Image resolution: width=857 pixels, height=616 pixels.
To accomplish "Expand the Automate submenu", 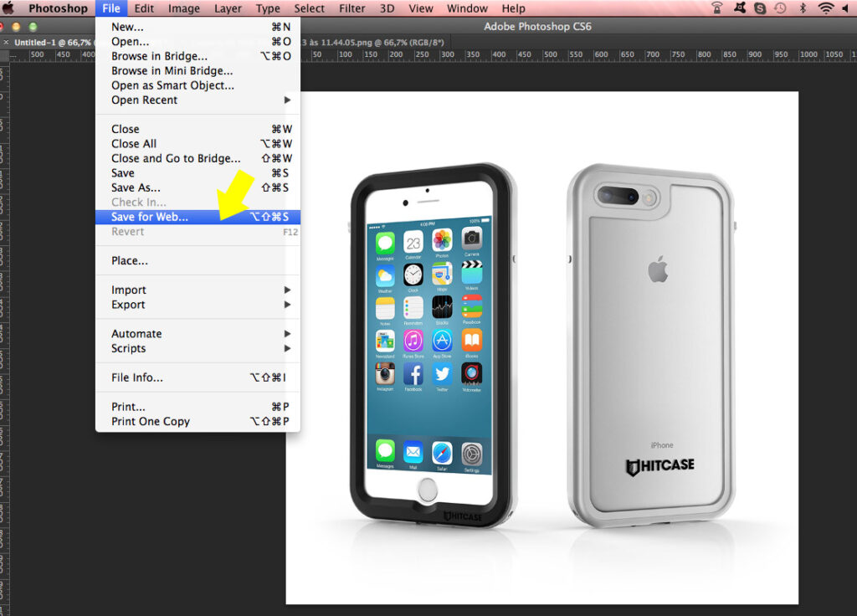I will tap(198, 333).
